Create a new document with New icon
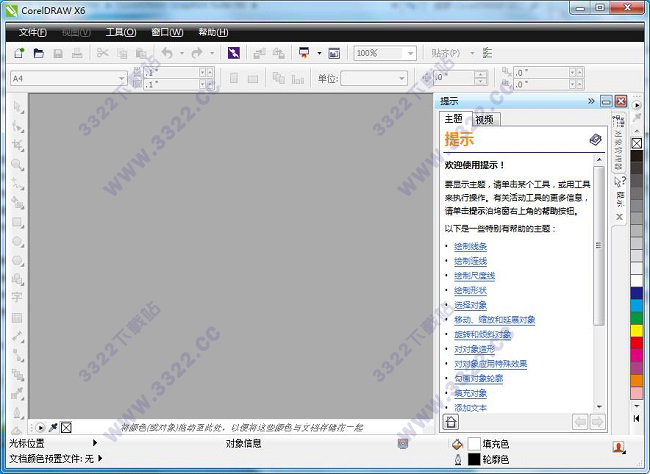 tap(19, 53)
